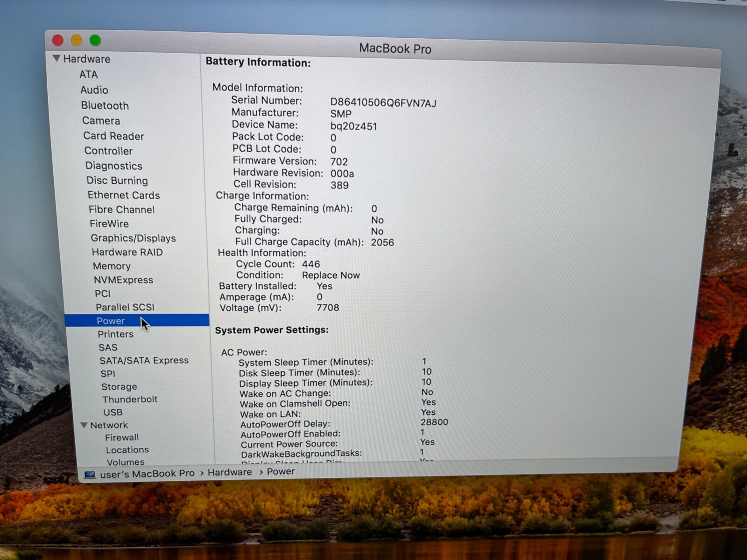Viewport: 747px width, 560px height.
Task: Click the Replace Now condition value
Action: pyautogui.click(x=331, y=275)
